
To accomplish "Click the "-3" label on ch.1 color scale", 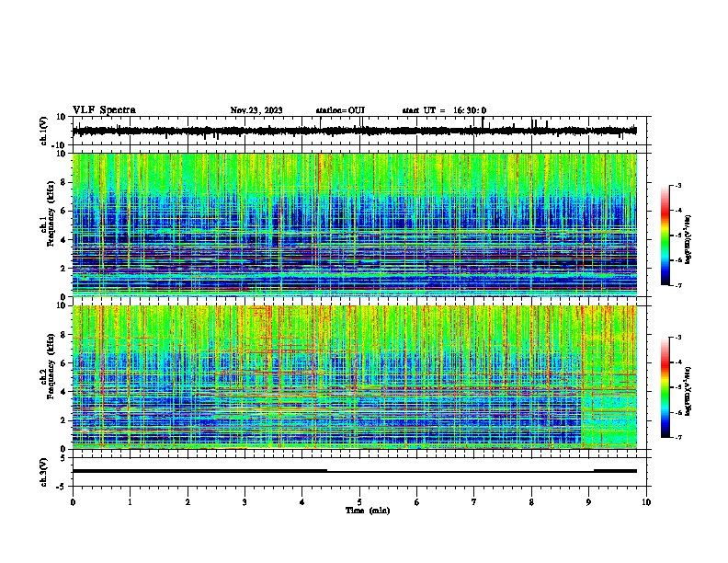I will 678,185.
